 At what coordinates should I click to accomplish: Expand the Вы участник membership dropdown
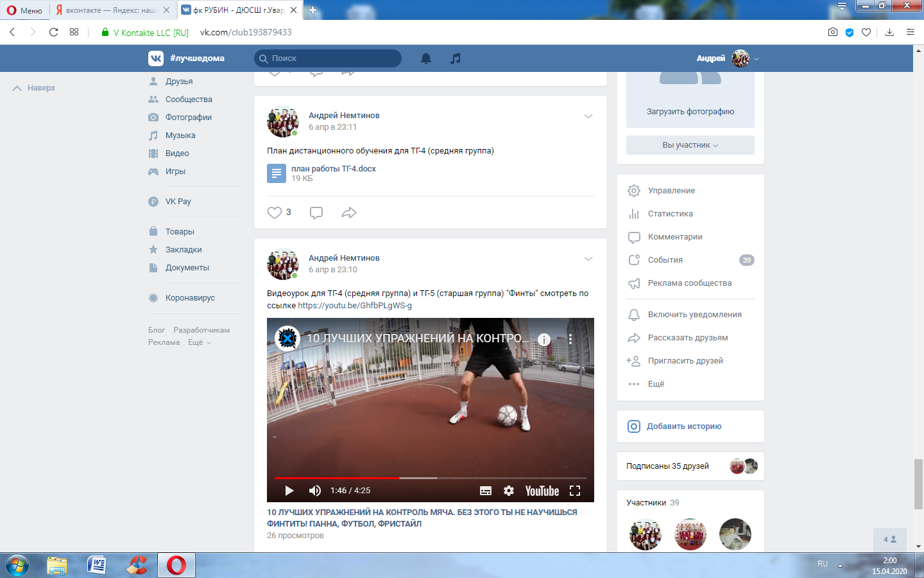tap(690, 145)
